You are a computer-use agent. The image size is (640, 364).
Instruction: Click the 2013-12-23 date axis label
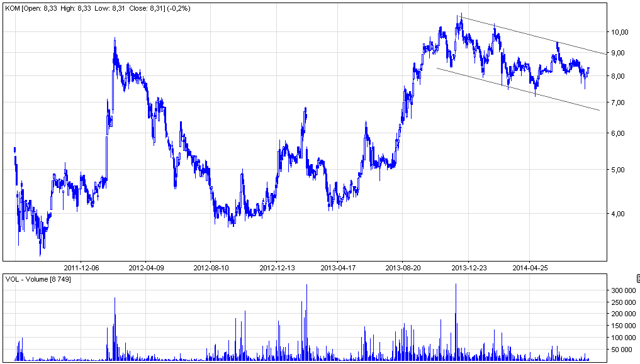(469, 268)
